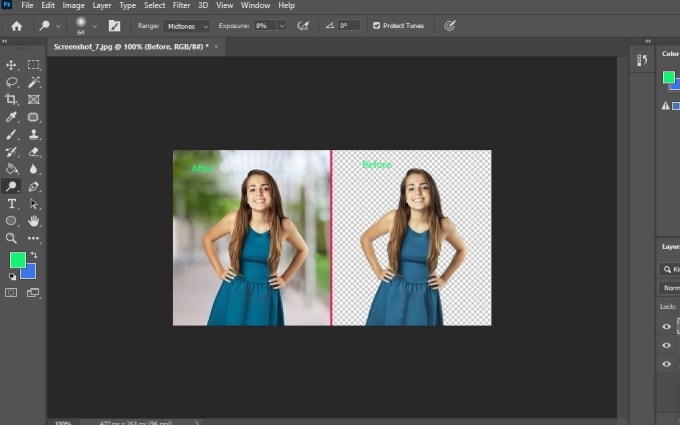Open the Layer menu
This screenshot has width=680, height=425.
102,6
